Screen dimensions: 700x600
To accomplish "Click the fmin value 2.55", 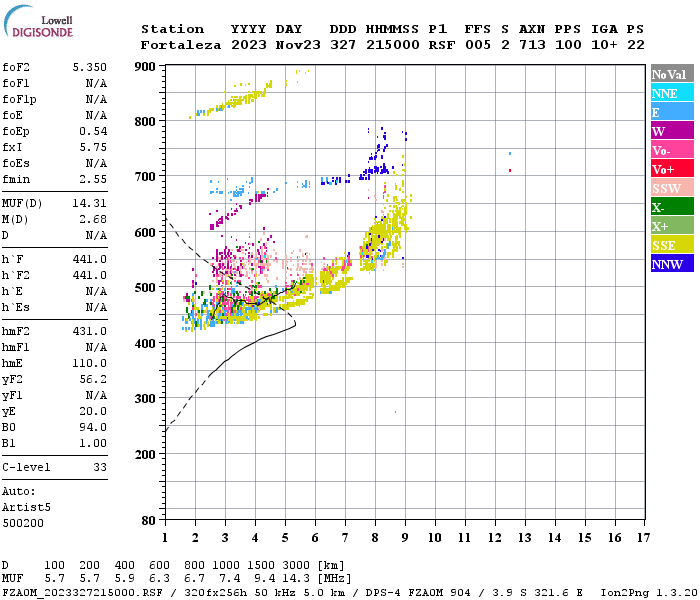I will (93, 179).
